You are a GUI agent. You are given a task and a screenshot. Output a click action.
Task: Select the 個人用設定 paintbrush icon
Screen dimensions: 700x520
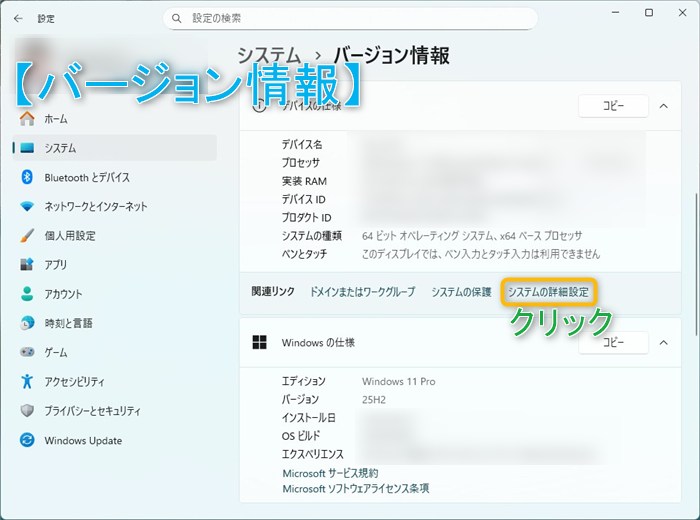click(27, 236)
